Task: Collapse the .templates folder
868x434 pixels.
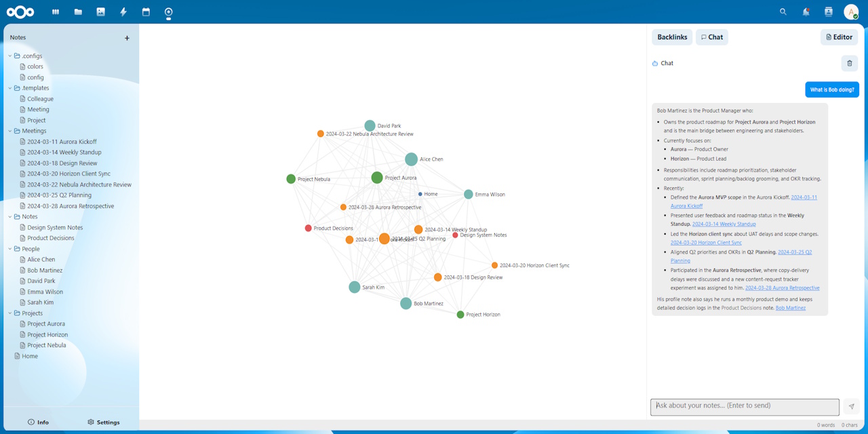Action: (x=10, y=88)
